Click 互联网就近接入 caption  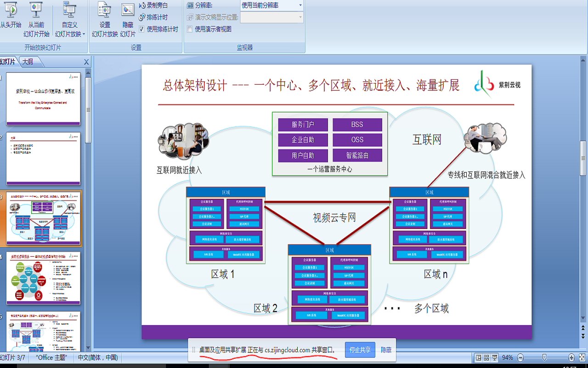click(179, 170)
